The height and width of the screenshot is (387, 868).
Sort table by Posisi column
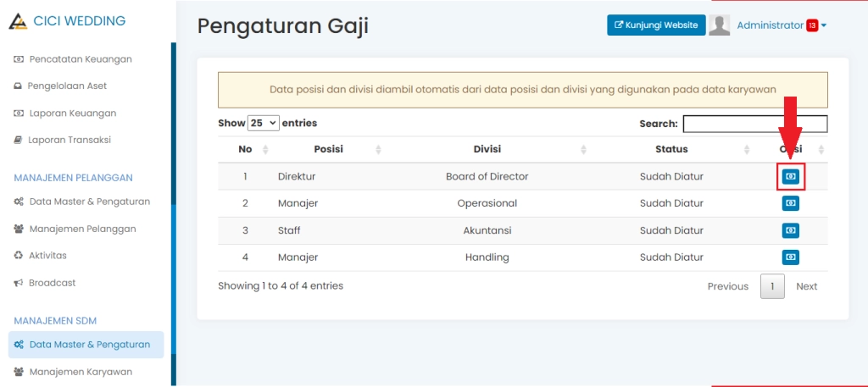pos(328,149)
